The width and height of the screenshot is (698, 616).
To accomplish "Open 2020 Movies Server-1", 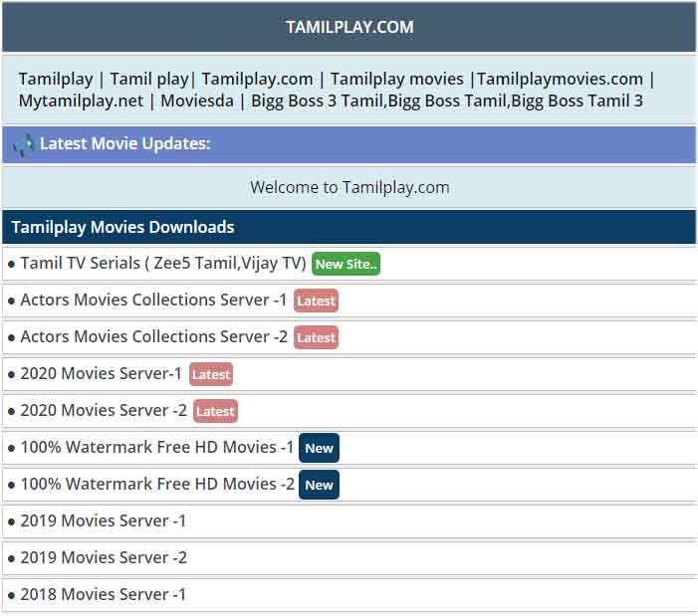I will [x=101, y=373].
